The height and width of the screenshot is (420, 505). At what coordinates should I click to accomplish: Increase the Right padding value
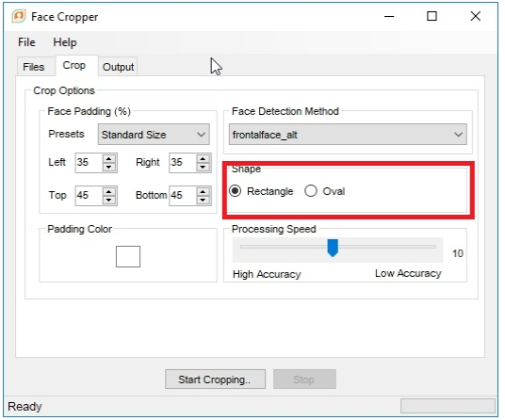click(204, 159)
